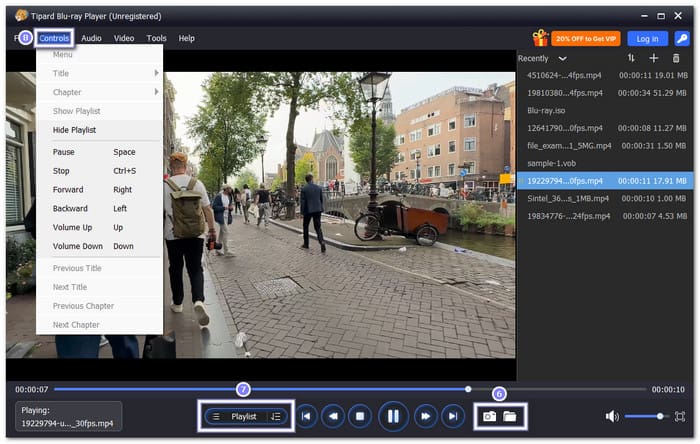Expand the Chapter submenu arrow

[x=156, y=92]
